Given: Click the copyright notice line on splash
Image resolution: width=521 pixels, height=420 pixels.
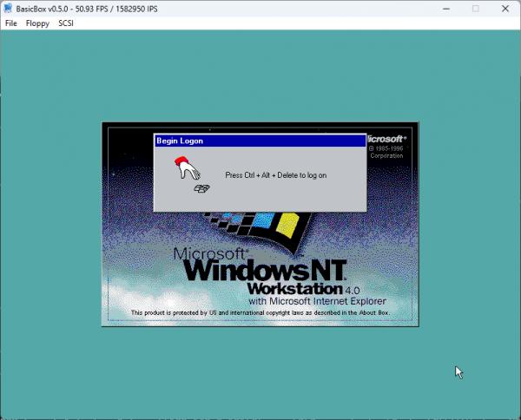Looking at the screenshot, I should [260, 312].
